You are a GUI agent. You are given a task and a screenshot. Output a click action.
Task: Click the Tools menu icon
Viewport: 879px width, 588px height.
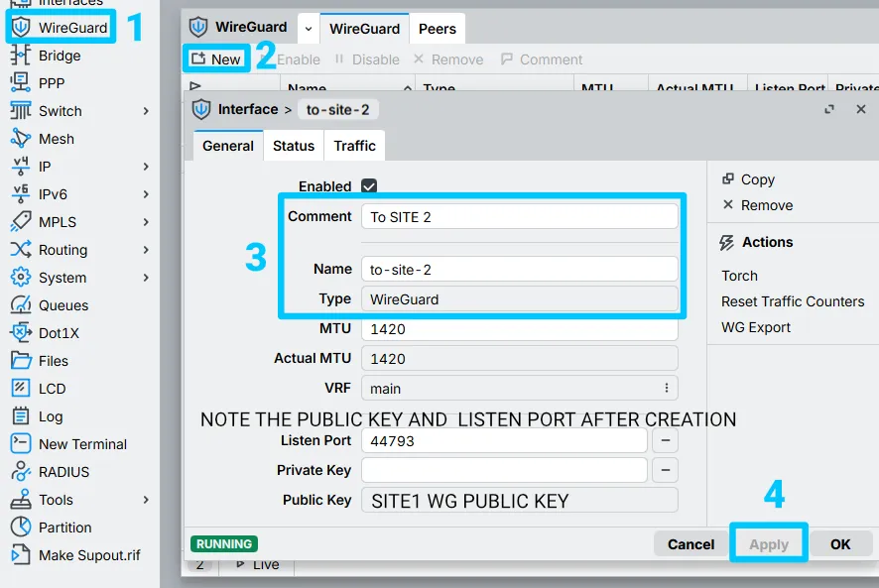[x=20, y=500]
